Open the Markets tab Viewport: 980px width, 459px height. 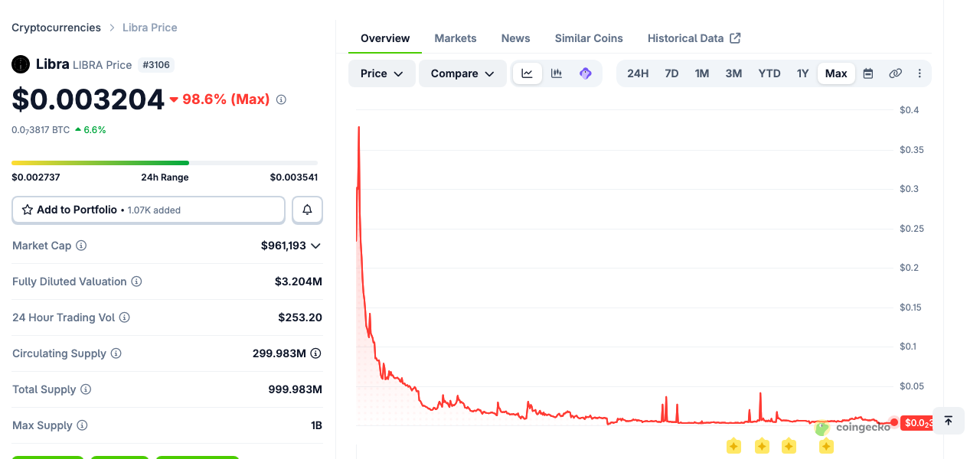pos(456,38)
